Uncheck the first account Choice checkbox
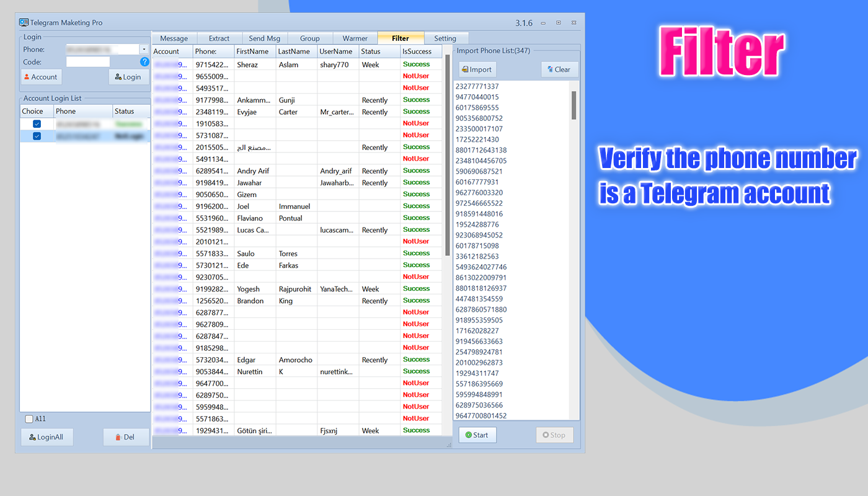The image size is (868, 496). pos(37,124)
